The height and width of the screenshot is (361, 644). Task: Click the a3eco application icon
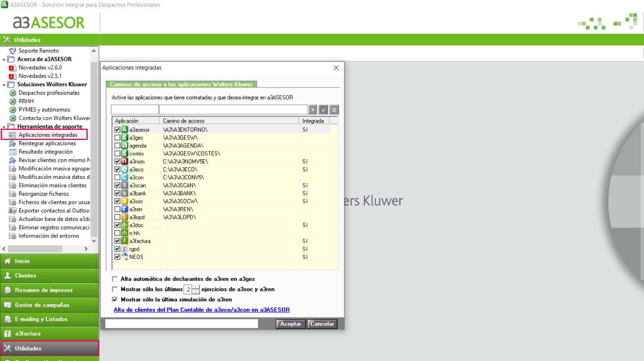point(125,169)
